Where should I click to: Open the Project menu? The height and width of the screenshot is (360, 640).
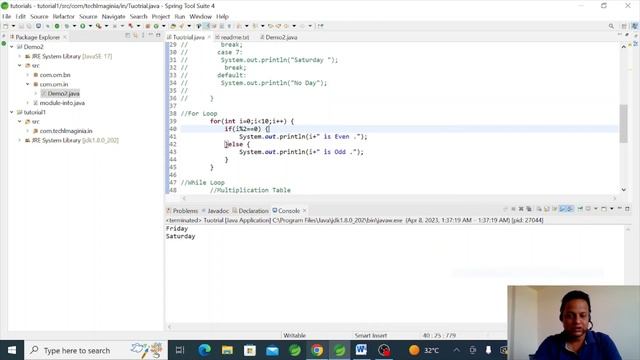(160, 17)
